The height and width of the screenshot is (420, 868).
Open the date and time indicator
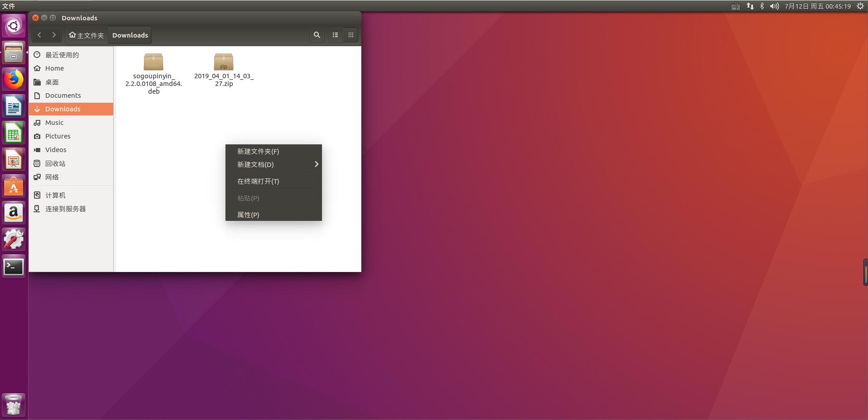(818, 6)
